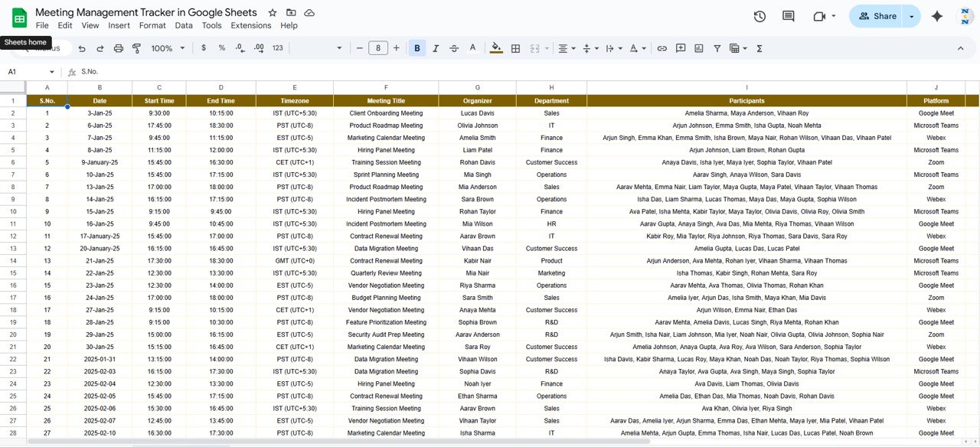Insert a comment from the toolbar
This screenshot has height=447, width=980.
coord(680,47)
